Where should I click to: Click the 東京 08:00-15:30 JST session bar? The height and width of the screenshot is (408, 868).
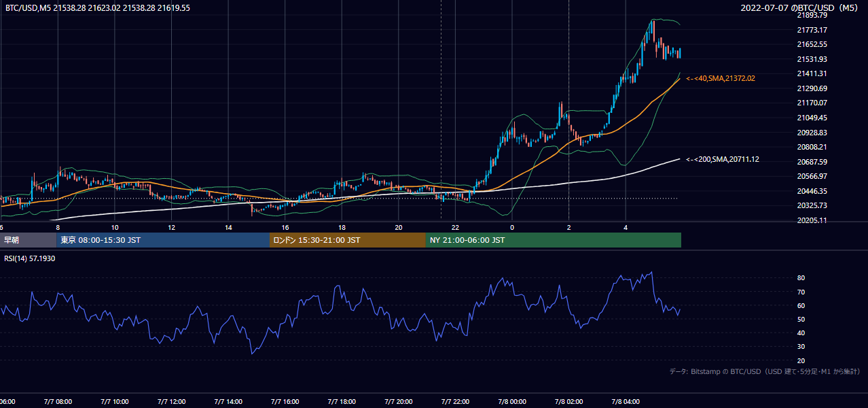(x=163, y=240)
